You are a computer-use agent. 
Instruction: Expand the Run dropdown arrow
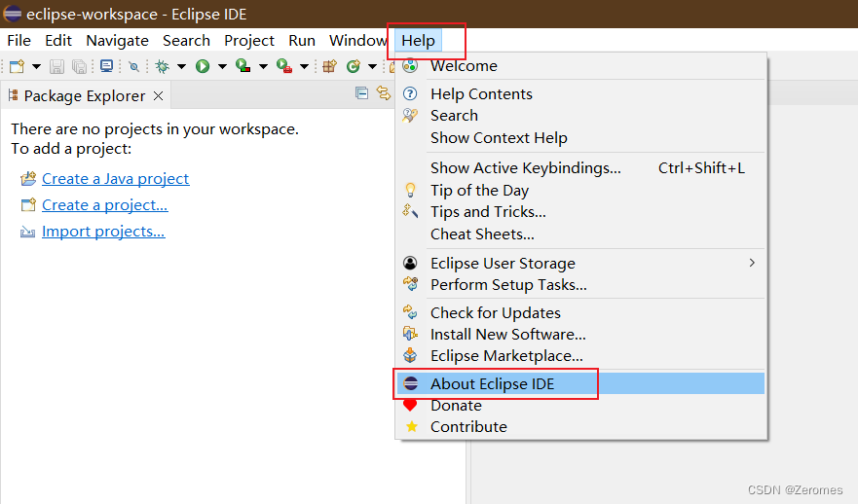[222, 67]
